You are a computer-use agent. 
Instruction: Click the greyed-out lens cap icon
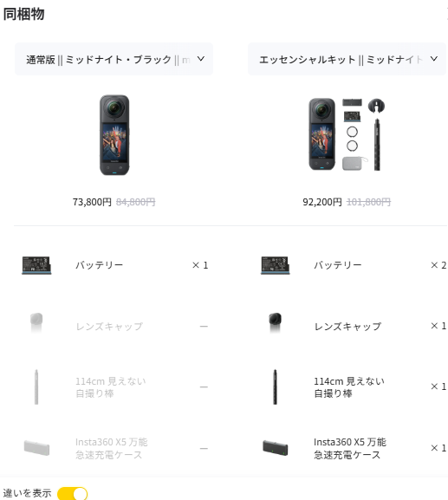click(36, 322)
